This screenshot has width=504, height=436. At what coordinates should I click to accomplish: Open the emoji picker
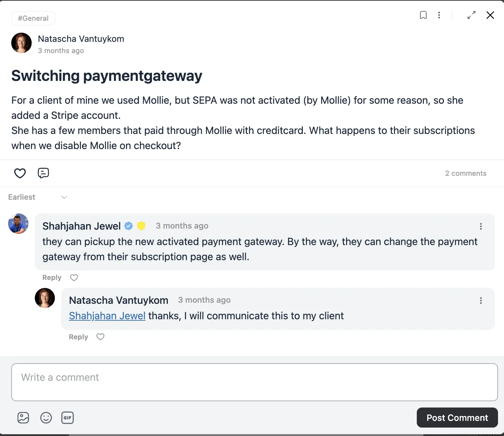(46, 418)
